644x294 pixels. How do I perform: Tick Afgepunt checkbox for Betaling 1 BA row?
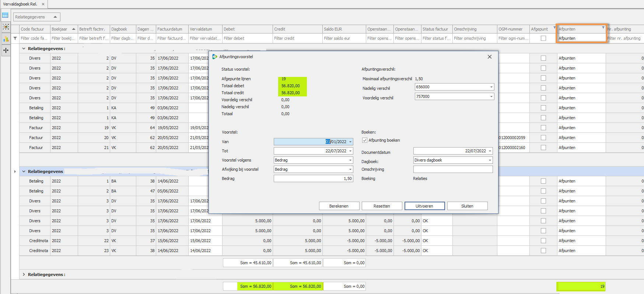543,181
